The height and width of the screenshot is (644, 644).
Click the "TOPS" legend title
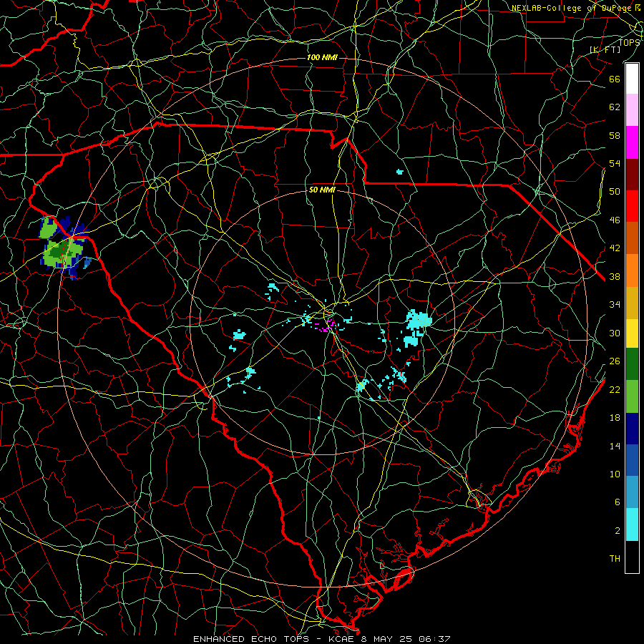[629, 42]
